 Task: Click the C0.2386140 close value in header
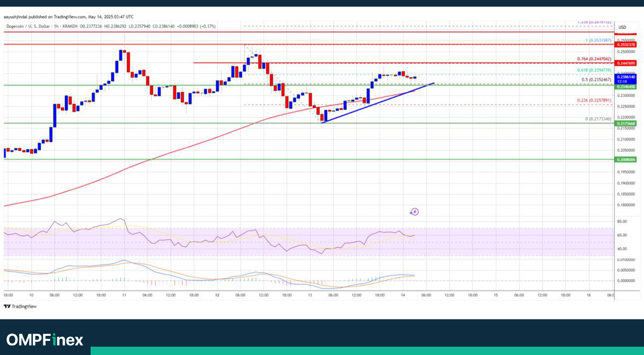164,26
